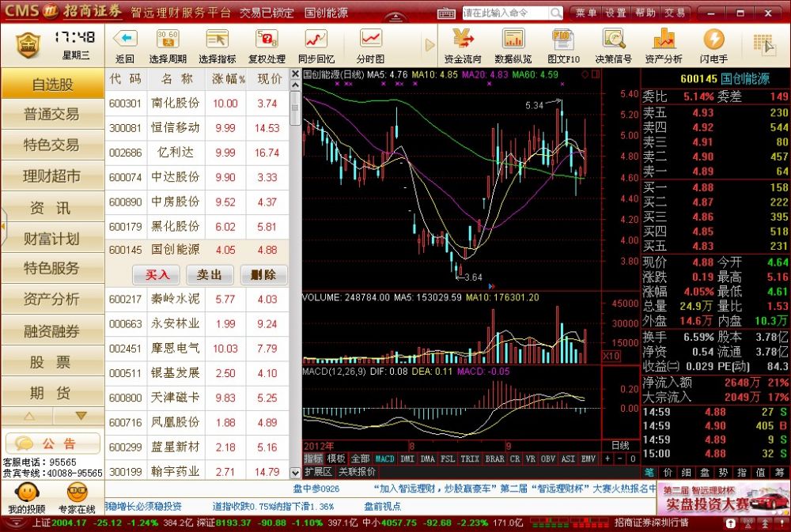791x532 pixels.
Task: Open 决策信号 decision signals
Action: click(614, 46)
